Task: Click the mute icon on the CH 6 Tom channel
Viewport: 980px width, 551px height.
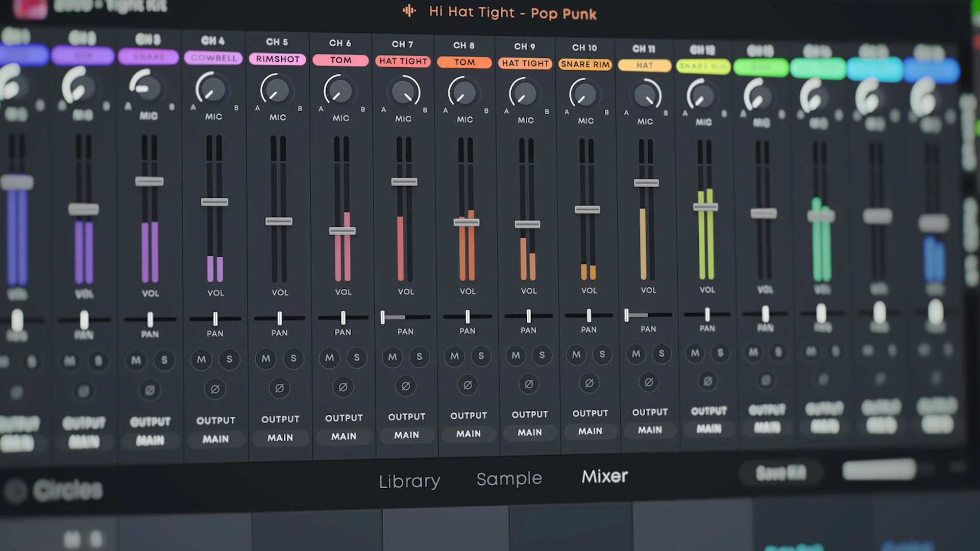Action: (x=329, y=359)
